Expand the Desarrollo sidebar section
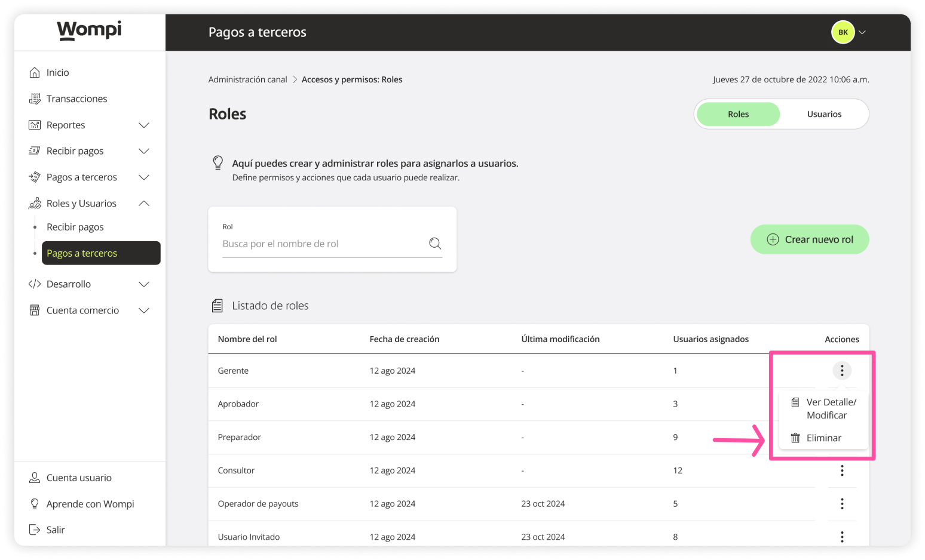Image resolution: width=925 pixels, height=560 pixels. (x=144, y=284)
